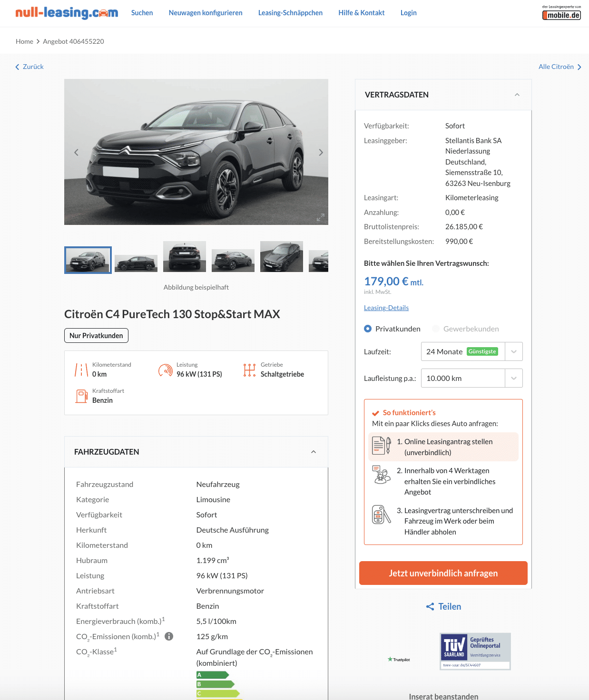Click the main Citroën C4 photo
This screenshot has width=589, height=700.
(196, 152)
